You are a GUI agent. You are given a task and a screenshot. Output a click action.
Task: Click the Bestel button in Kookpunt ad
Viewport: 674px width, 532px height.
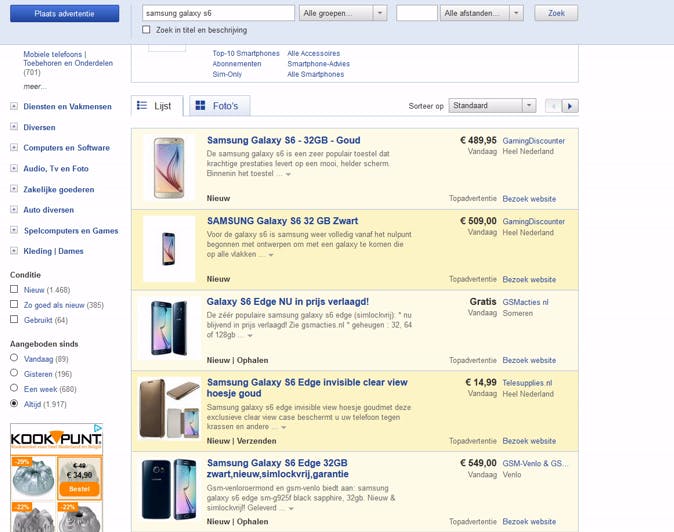coord(80,489)
